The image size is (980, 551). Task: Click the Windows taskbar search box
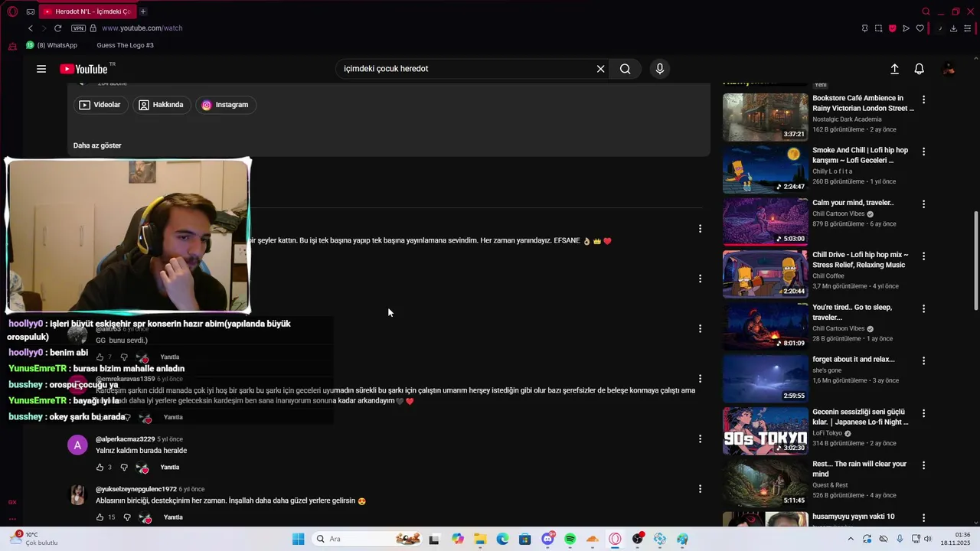click(x=367, y=540)
